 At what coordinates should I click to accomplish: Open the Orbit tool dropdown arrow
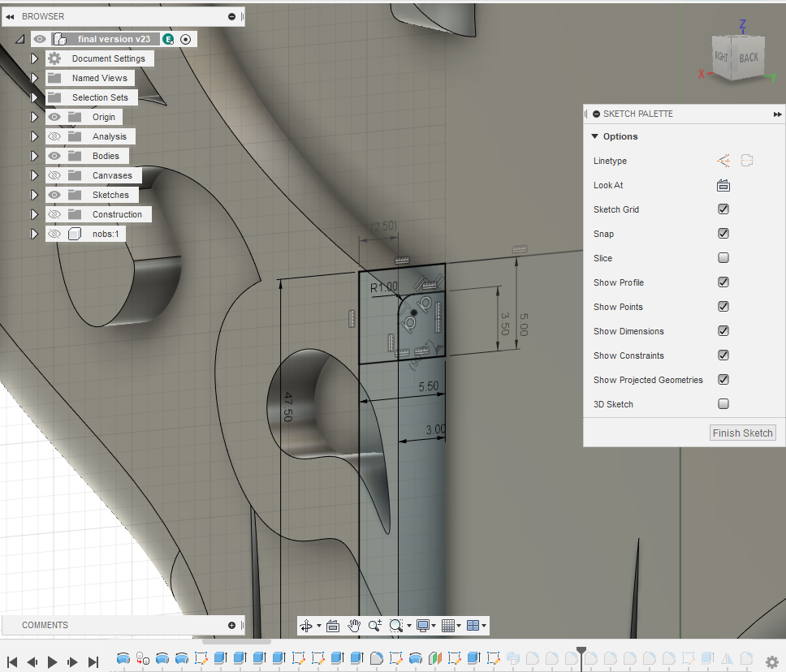click(319, 626)
